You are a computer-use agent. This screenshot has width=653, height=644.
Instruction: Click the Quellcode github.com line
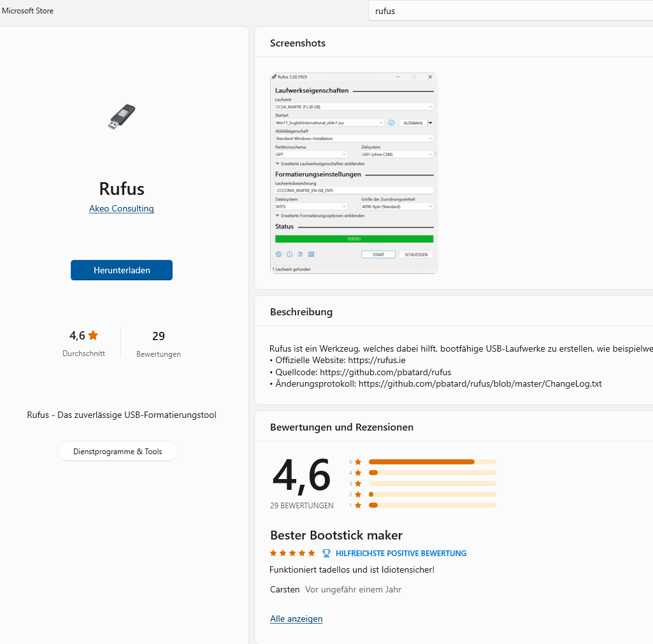pos(360,372)
